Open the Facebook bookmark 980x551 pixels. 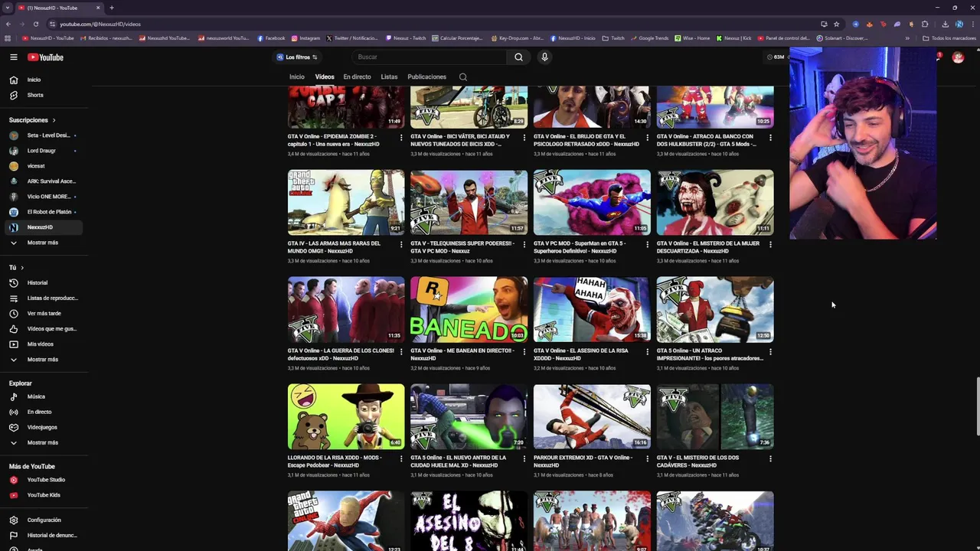271,38
